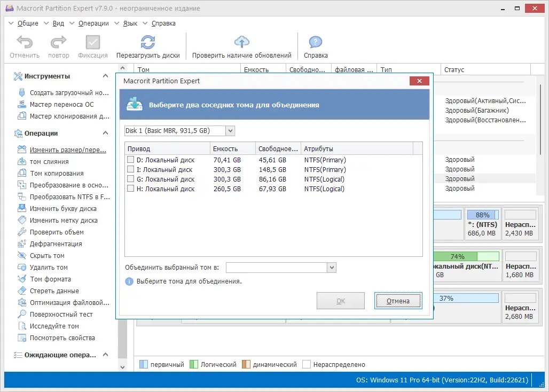Check for updates via cloud icon
Viewport: 549px width, 392px height.
pos(241,42)
